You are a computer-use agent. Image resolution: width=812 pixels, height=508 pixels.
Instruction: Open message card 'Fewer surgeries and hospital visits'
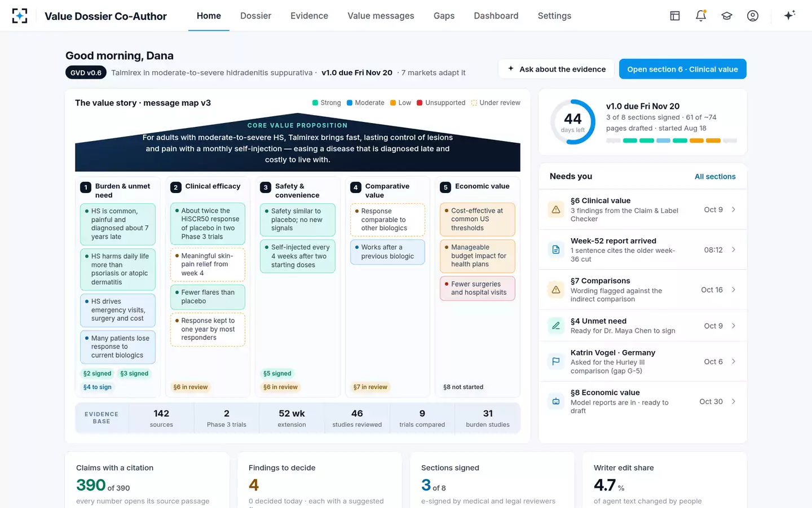point(478,288)
